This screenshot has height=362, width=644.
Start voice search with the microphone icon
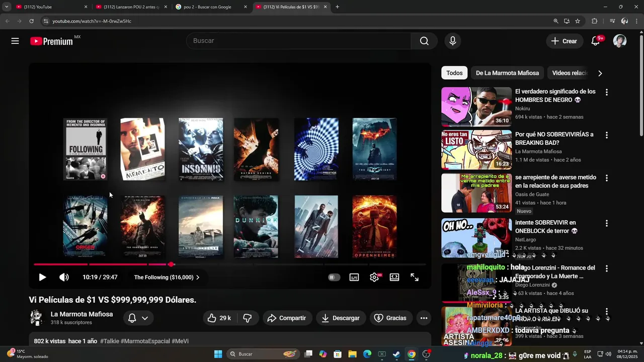point(453,41)
